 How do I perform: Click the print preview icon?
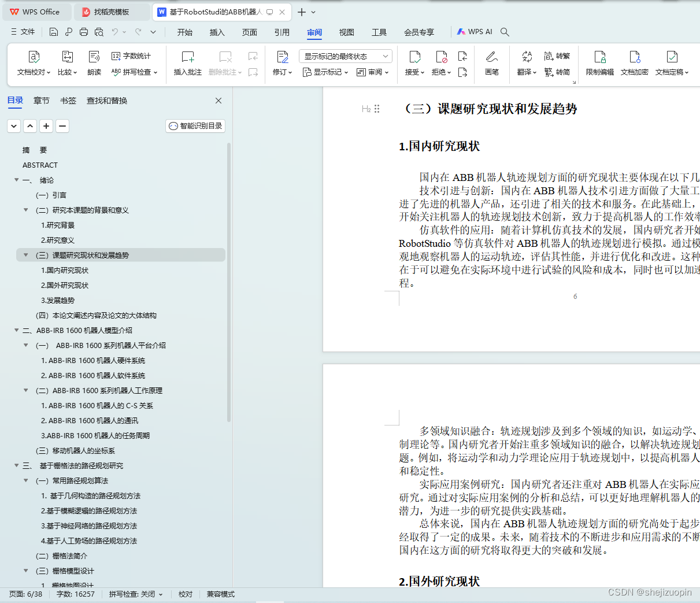[x=99, y=32]
